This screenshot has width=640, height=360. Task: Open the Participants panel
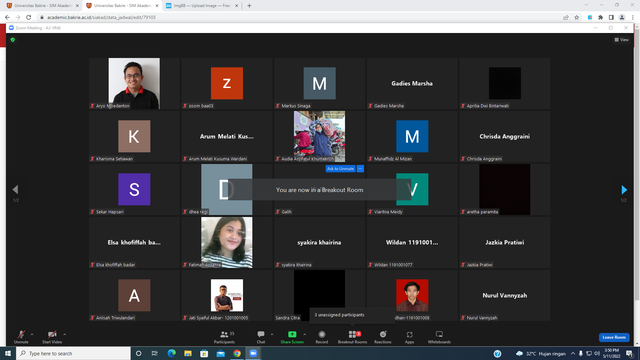click(x=224, y=337)
